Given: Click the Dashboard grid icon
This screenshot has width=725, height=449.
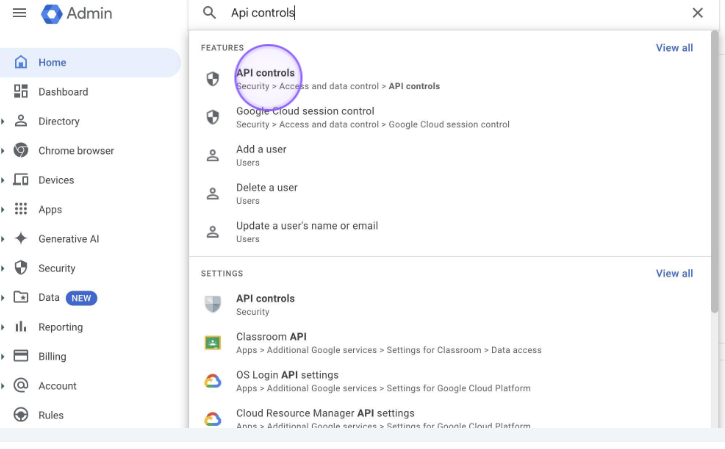Looking at the screenshot, I should (x=21, y=91).
